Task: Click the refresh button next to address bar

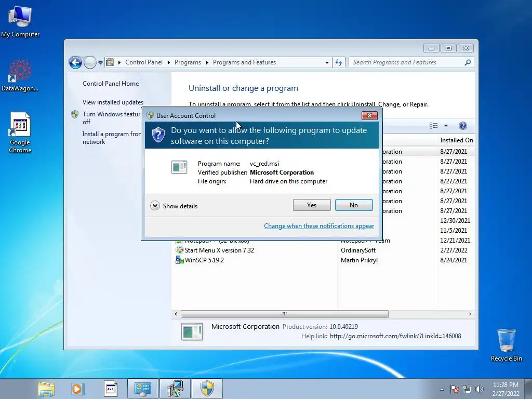Action: [339, 62]
